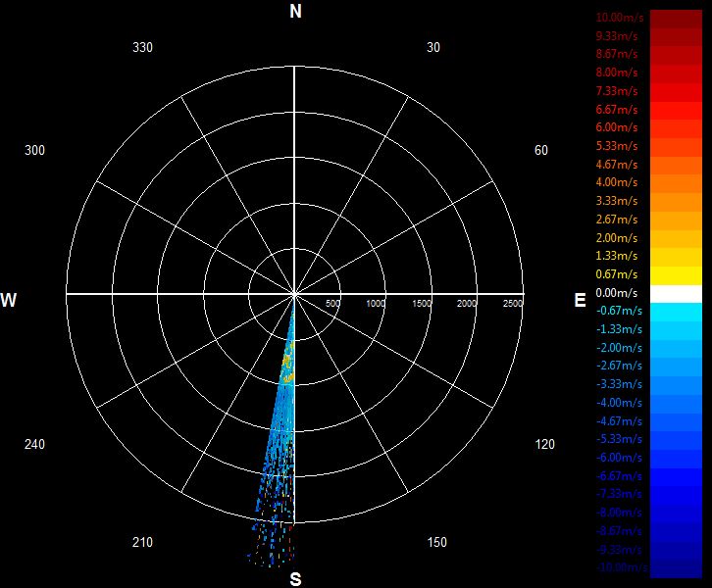Click the 10.00m/s legend label
The height and width of the screenshot is (588, 712).
pyautogui.click(x=620, y=18)
